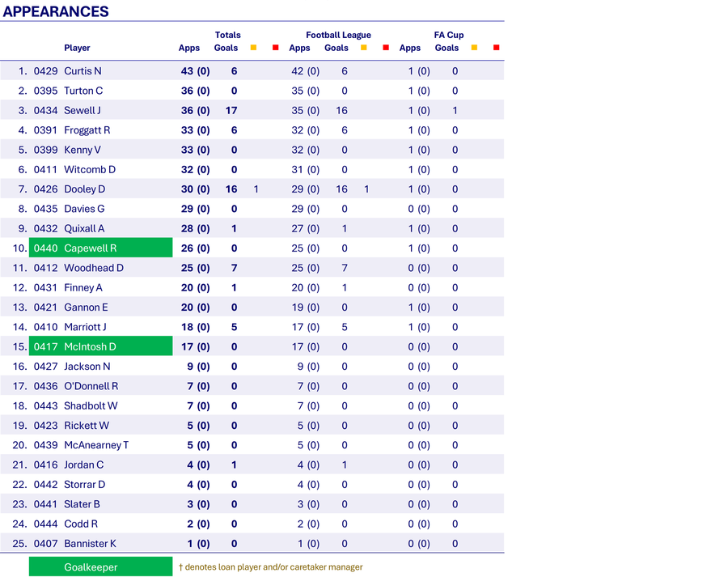The width and height of the screenshot is (728, 577).
Task: Click the Football League group header
Action: 338,35
